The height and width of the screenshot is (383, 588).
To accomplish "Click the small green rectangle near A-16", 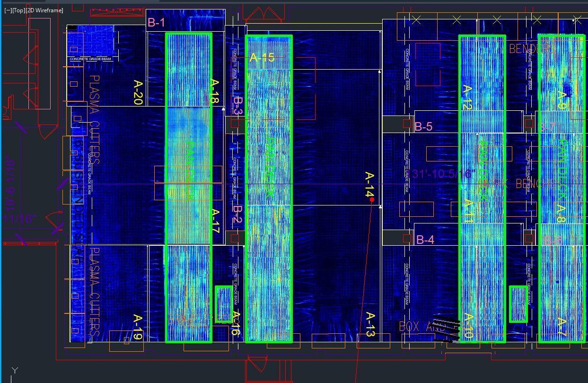I will [224, 304].
